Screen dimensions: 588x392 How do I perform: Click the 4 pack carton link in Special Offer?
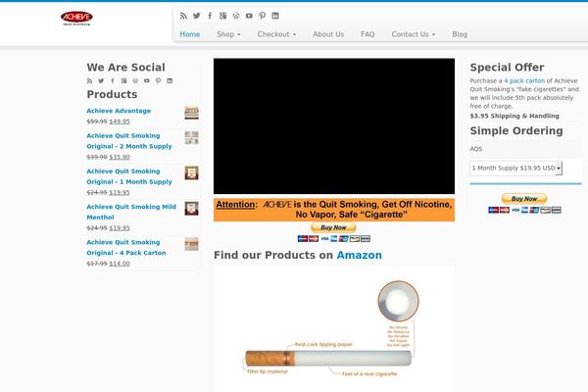tap(524, 80)
